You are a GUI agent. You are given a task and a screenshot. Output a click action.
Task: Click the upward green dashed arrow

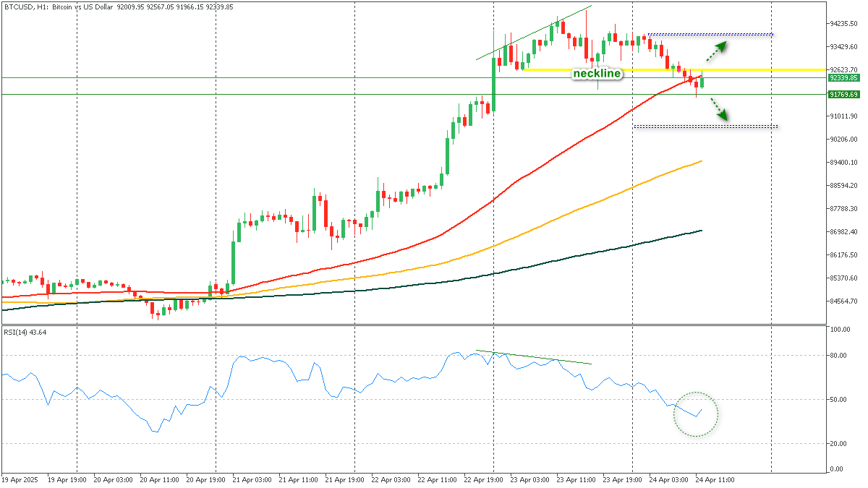(716, 51)
